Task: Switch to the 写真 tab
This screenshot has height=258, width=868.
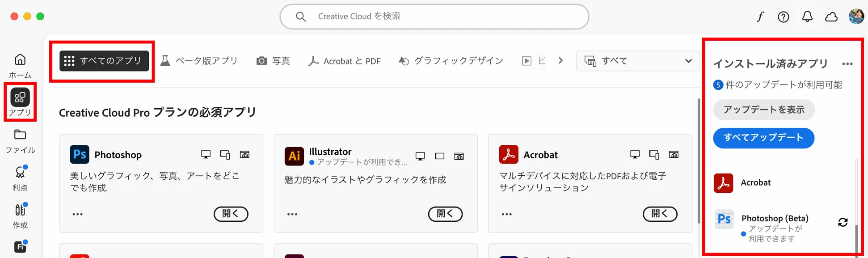Action: (273, 61)
